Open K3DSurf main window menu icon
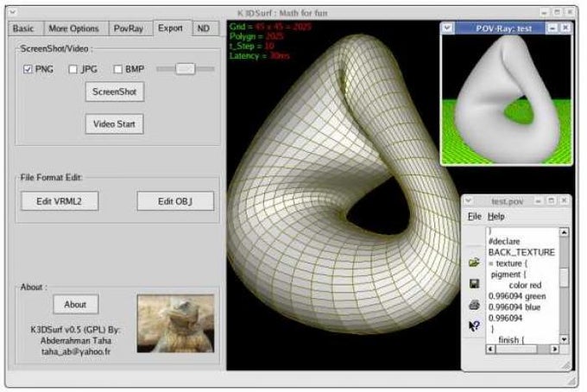 tap(13, 12)
